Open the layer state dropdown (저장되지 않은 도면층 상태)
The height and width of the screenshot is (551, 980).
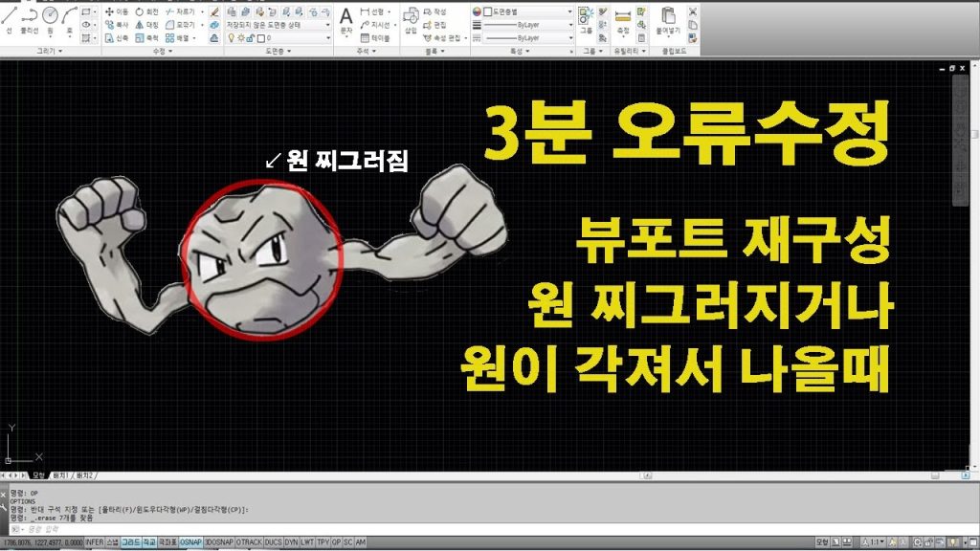coord(278,25)
